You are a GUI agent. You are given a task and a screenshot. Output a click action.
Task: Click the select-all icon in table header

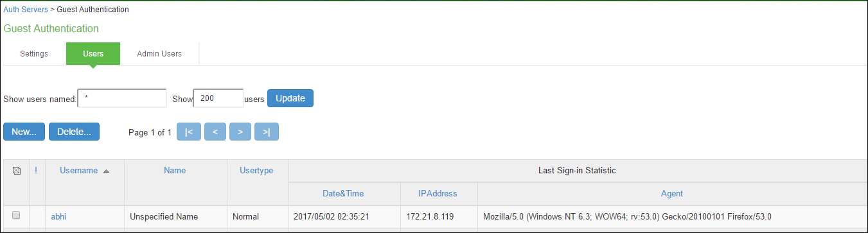17,171
